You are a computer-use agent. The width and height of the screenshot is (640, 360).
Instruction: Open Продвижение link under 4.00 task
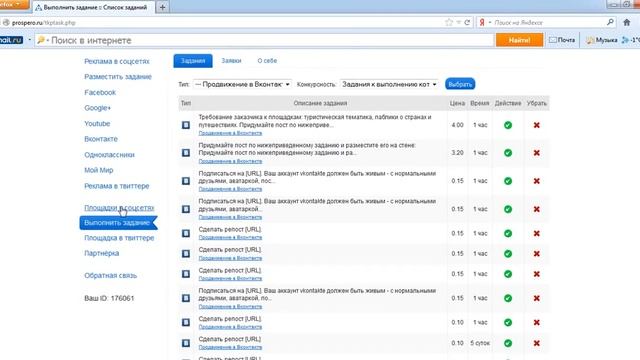[230, 133]
